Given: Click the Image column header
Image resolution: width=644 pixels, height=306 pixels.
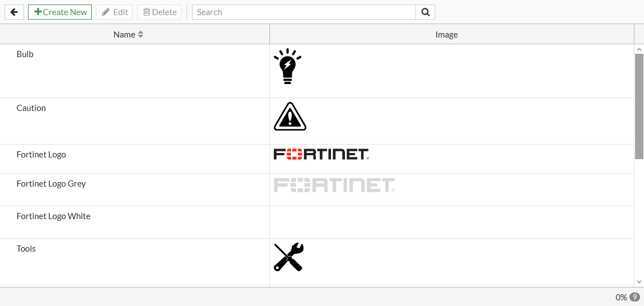Looking at the screenshot, I should pyautogui.click(x=446, y=35).
